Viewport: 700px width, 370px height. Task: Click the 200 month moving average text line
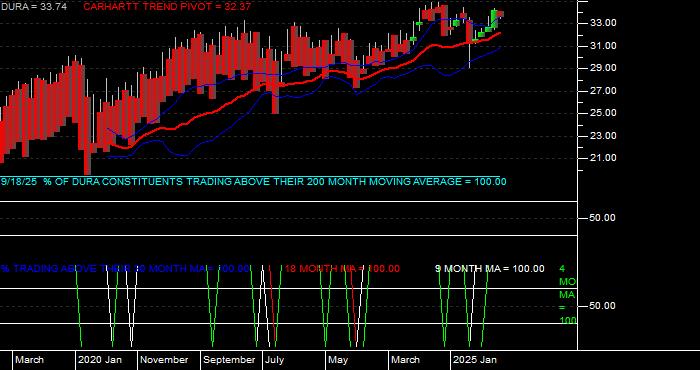254,182
